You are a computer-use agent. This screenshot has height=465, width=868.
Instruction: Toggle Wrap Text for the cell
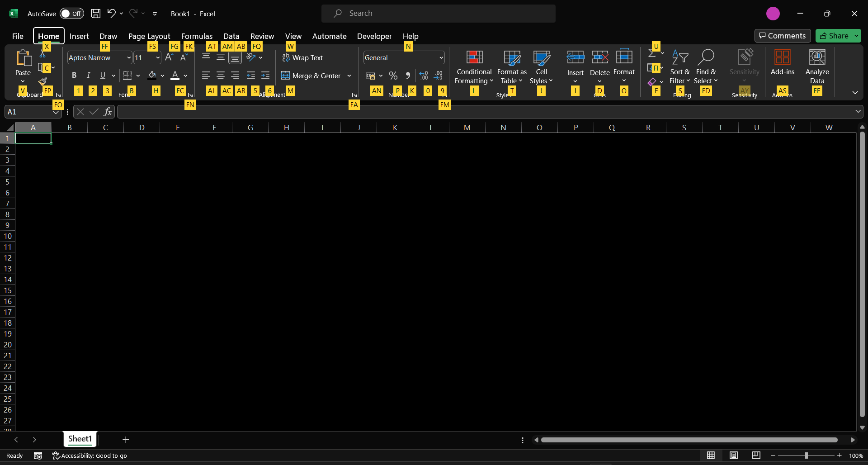click(303, 58)
